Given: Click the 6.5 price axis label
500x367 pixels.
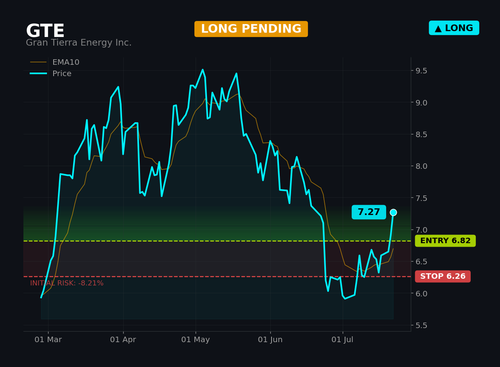Looking at the screenshot, I should click(x=421, y=262).
